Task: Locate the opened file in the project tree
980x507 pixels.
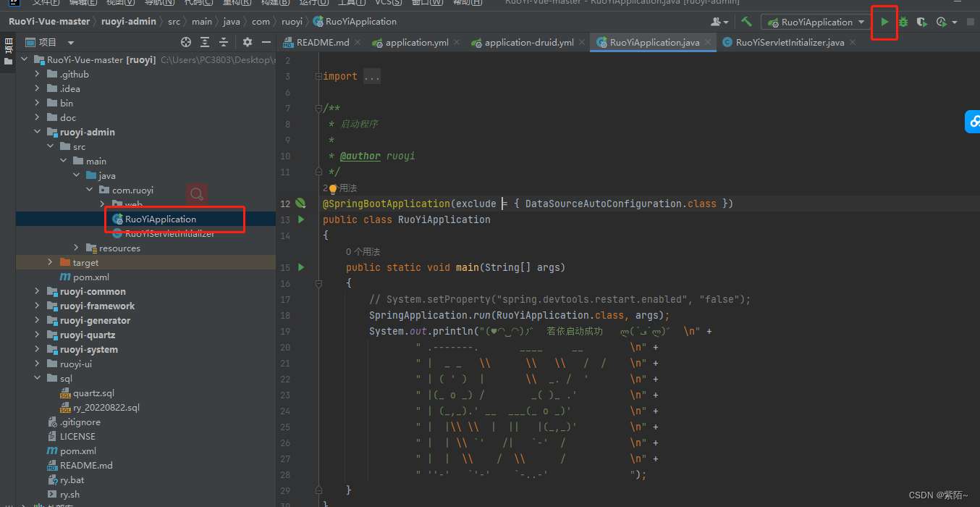Action: pyautogui.click(x=186, y=42)
